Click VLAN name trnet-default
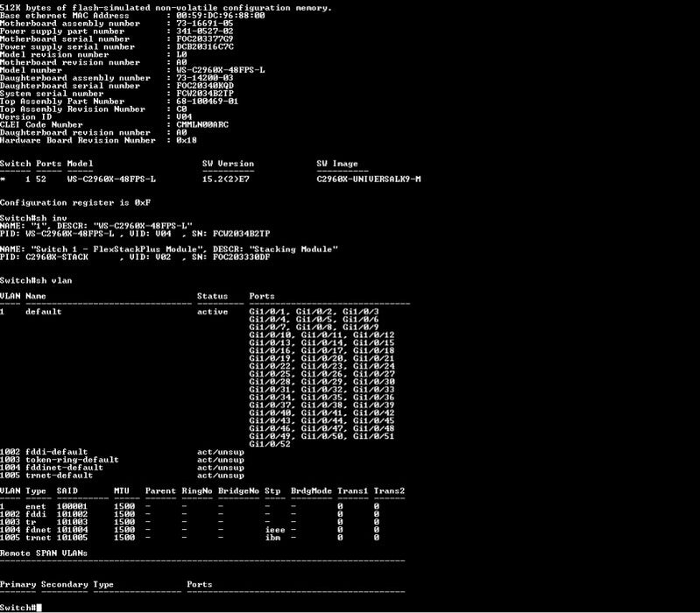700x613 pixels. (x=60, y=476)
